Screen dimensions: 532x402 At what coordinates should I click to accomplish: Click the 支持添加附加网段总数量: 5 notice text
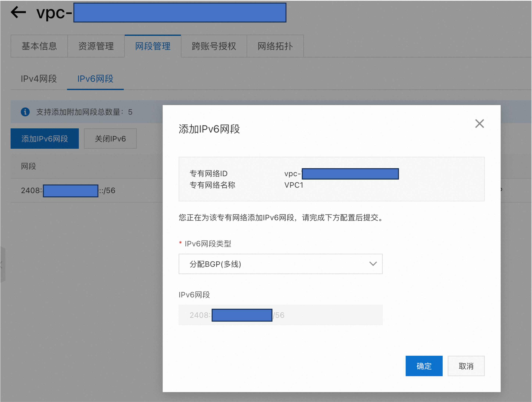coord(84,112)
